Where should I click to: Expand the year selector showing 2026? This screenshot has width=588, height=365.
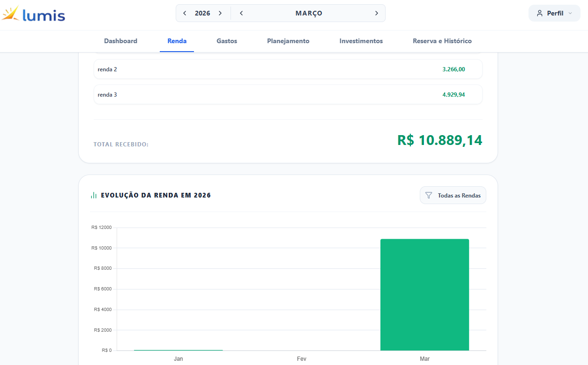tap(202, 13)
